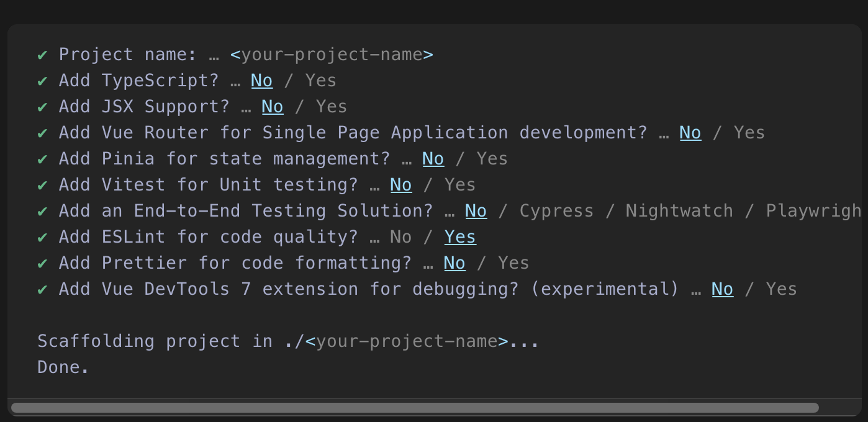Click Yes on the Add JSX Support row

(332, 107)
